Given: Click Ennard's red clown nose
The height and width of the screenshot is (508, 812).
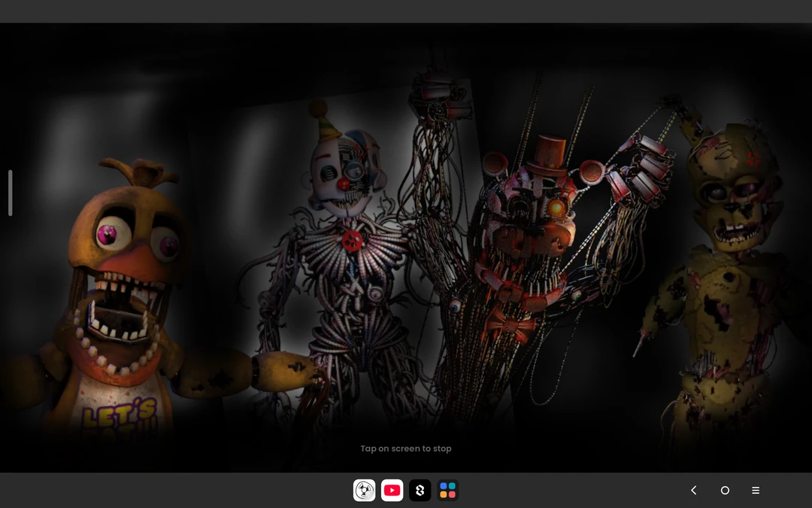Looking at the screenshot, I should [343, 184].
